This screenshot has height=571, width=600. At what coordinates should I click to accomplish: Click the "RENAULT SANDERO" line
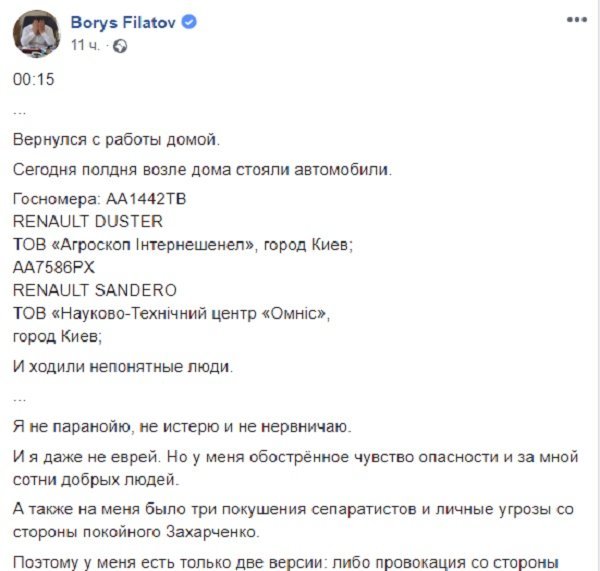[x=96, y=290]
